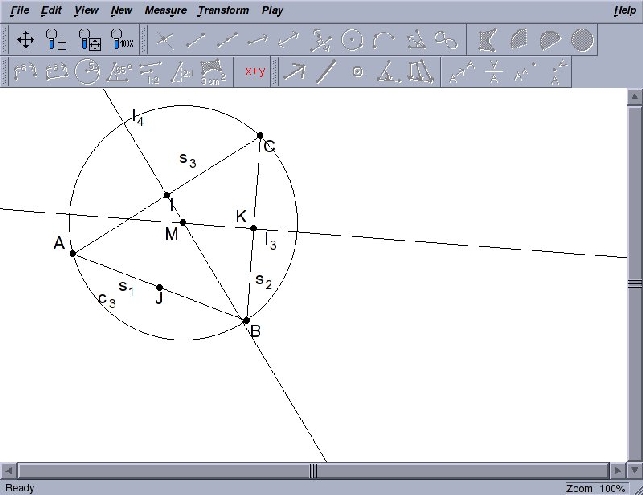Select midpoint I on segment s3
Screen dimensions: 643x495
point(167,195)
